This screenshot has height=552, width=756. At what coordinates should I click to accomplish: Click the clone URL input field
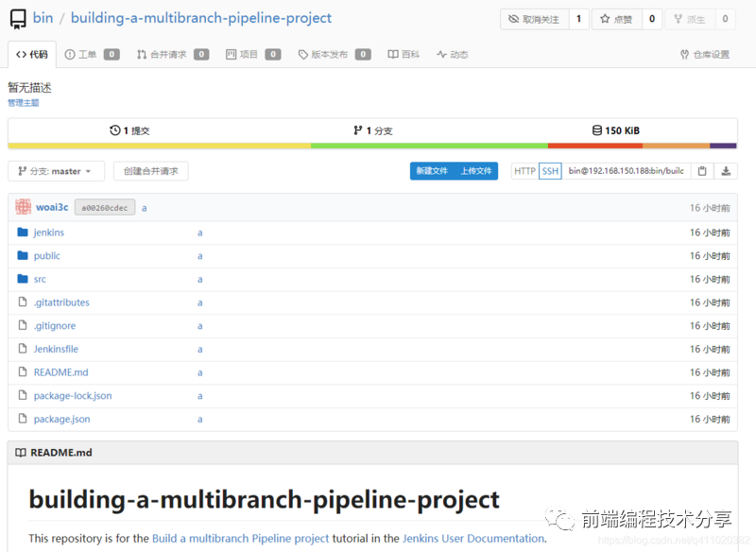627,171
